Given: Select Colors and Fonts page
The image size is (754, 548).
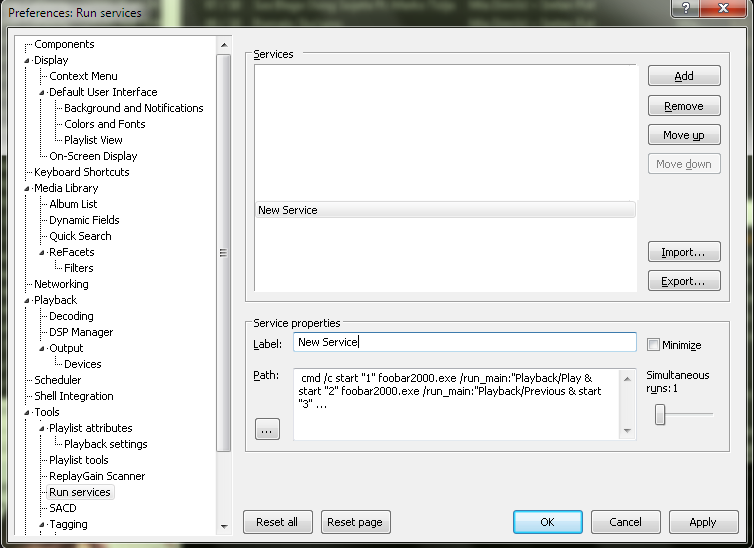Looking at the screenshot, I should point(104,124).
